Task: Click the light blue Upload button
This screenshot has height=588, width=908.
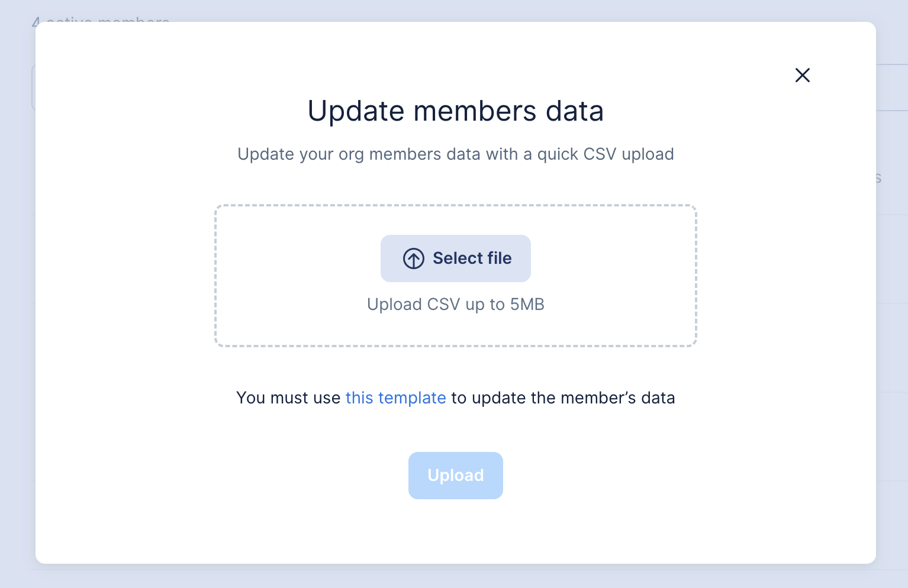Action: [455, 476]
